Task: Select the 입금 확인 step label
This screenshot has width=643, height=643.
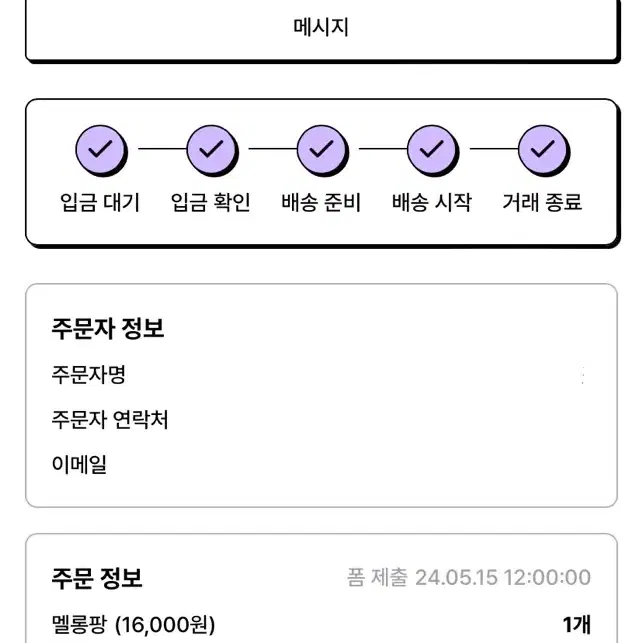Action: 210,202
